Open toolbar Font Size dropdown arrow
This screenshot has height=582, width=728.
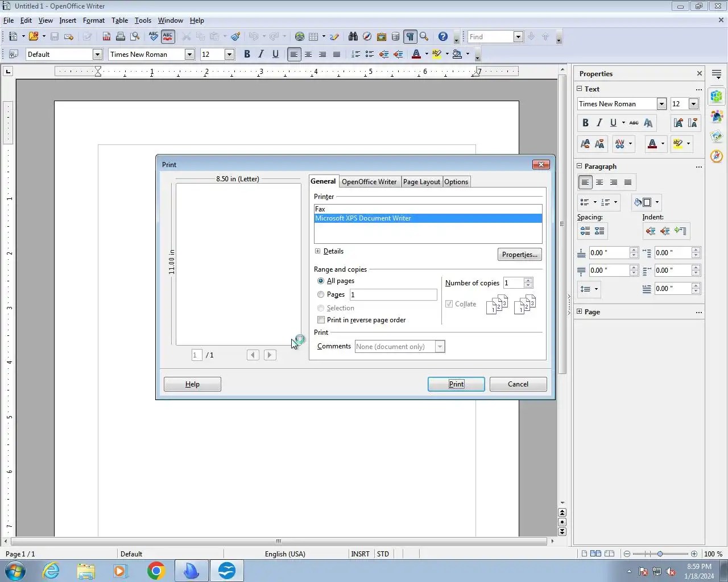230,55
